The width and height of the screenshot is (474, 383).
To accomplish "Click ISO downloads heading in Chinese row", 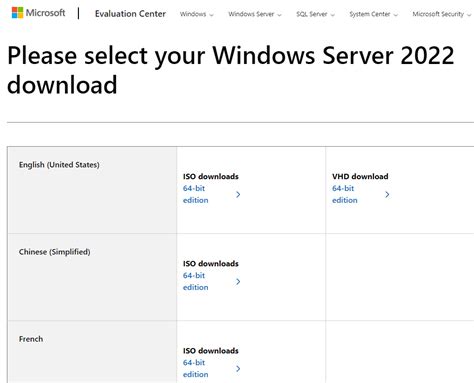I will tap(211, 263).
